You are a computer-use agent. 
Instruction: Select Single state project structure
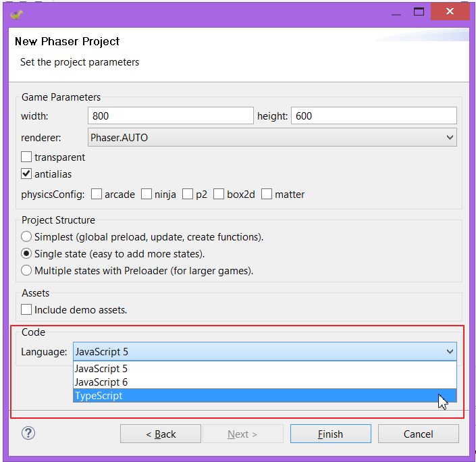26,253
